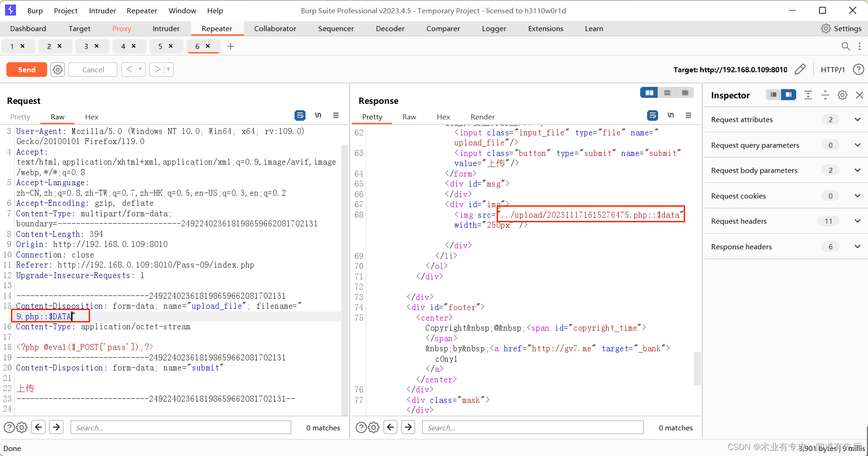The height and width of the screenshot is (456, 868).
Task: Click response pane search field
Action: click(x=533, y=427)
